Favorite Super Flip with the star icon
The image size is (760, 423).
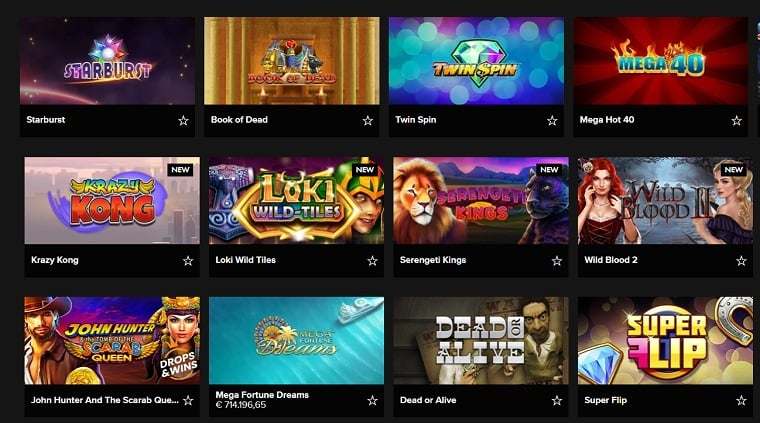pos(741,400)
